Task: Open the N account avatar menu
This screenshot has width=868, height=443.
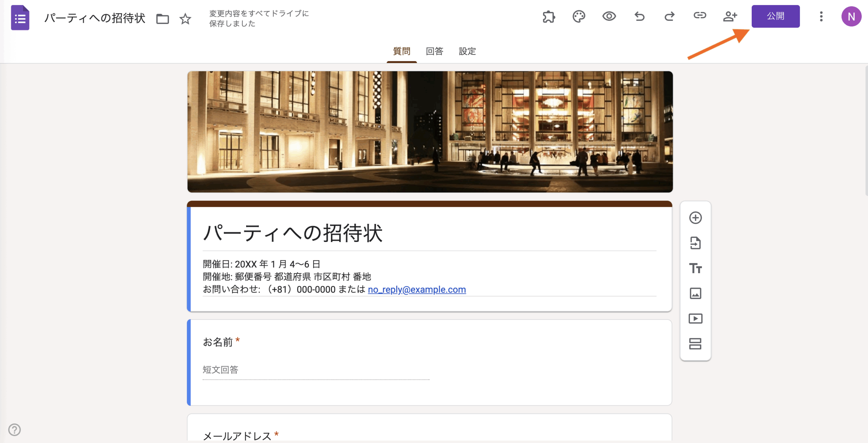Action: click(x=851, y=16)
